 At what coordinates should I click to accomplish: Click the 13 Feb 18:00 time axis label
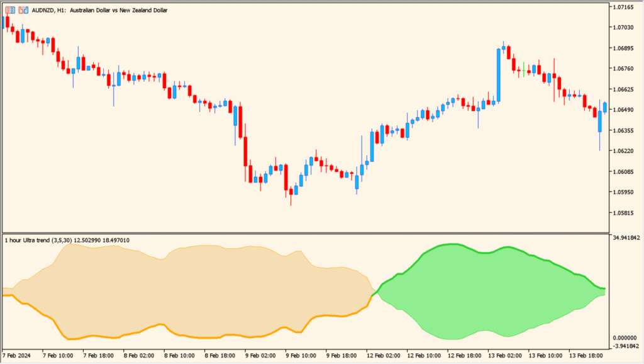tap(585, 356)
